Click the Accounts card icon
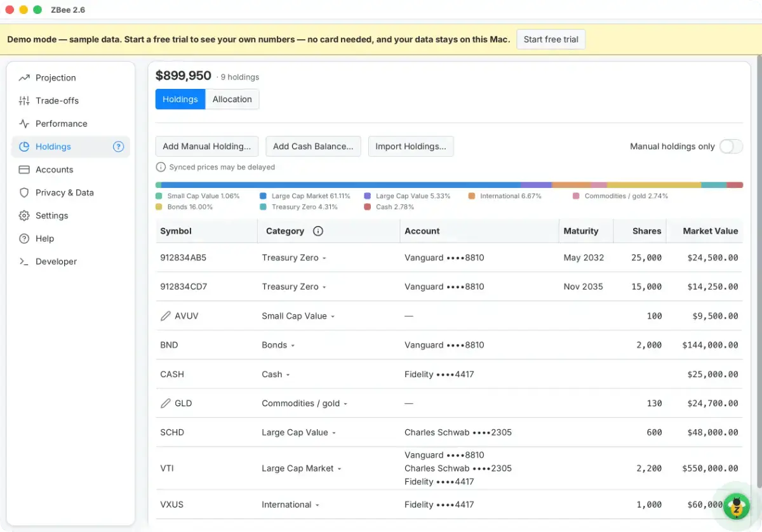762x532 pixels. (x=24, y=170)
